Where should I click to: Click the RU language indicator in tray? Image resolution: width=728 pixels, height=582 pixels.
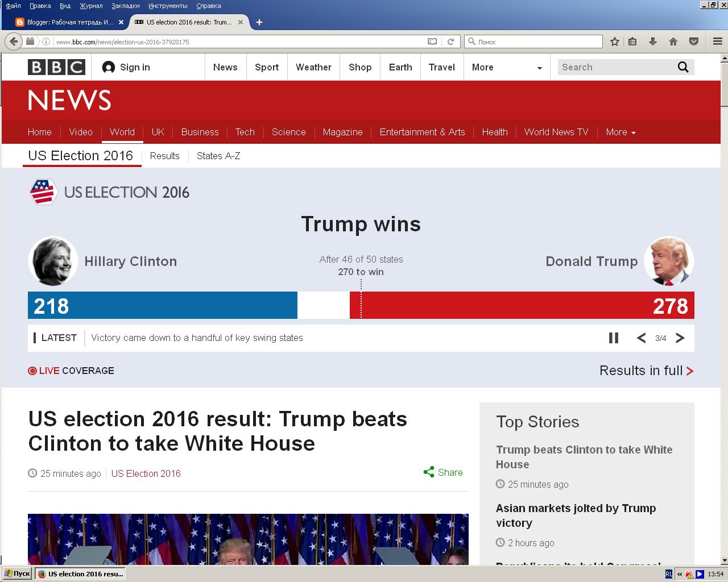(x=669, y=574)
